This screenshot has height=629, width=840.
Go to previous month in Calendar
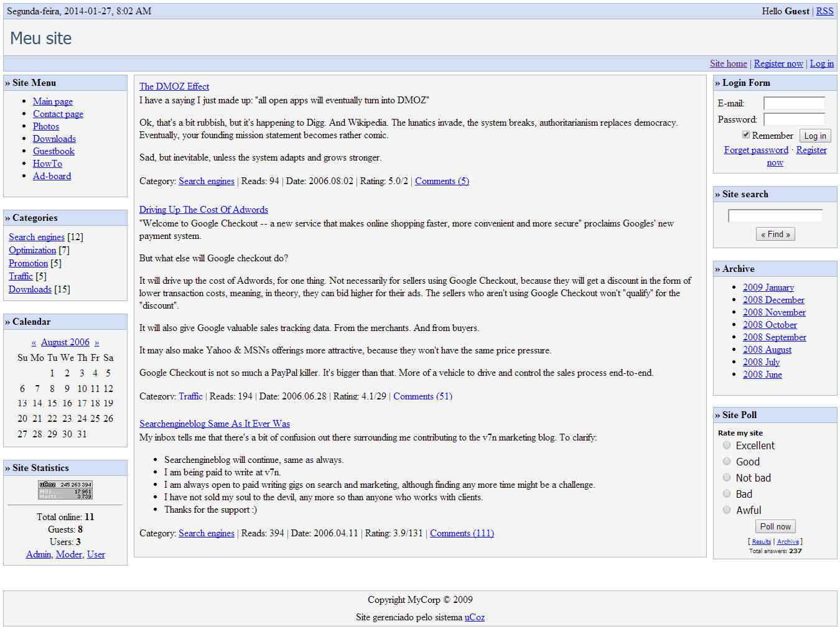pos(34,343)
